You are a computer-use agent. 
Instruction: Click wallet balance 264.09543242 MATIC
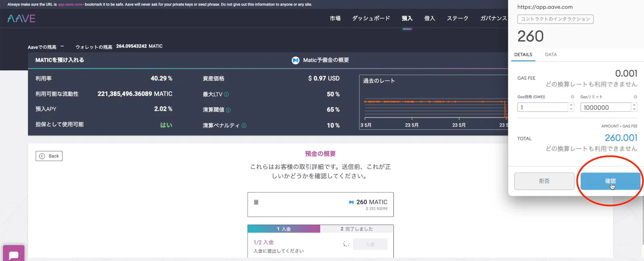coord(139,46)
